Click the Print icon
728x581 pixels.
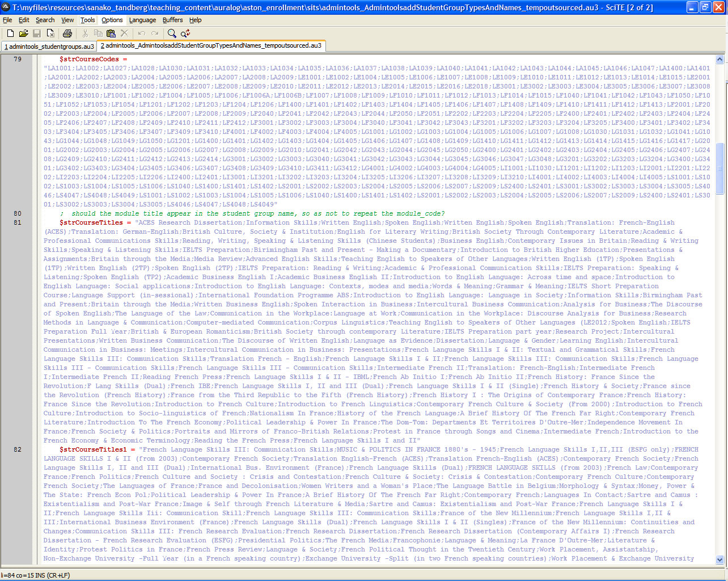(x=67, y=33)
